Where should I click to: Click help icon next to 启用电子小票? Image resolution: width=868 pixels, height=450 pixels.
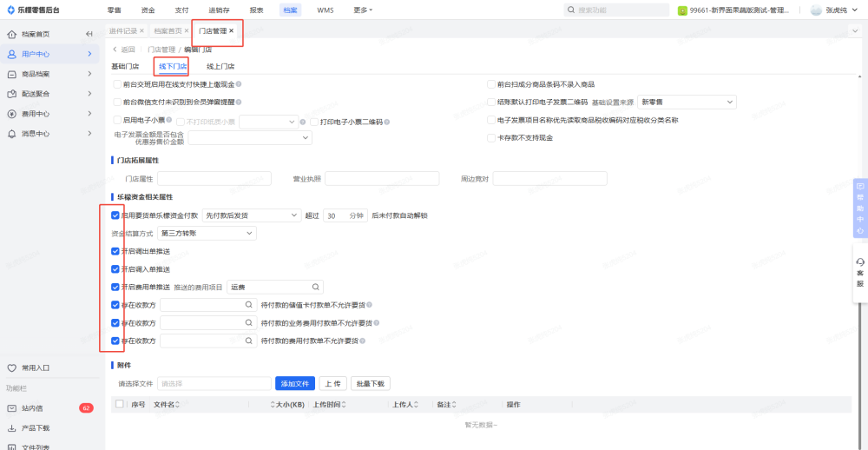tap(169, 120)
